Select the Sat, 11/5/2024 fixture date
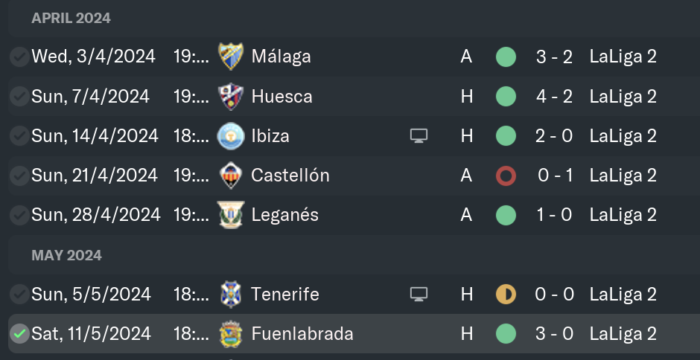This screenshot has height=360, width=700. [x=91, y=334]
